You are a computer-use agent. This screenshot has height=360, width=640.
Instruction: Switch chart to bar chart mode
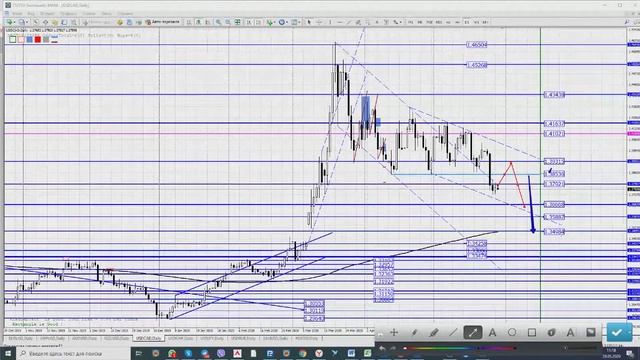coord(189,22)
